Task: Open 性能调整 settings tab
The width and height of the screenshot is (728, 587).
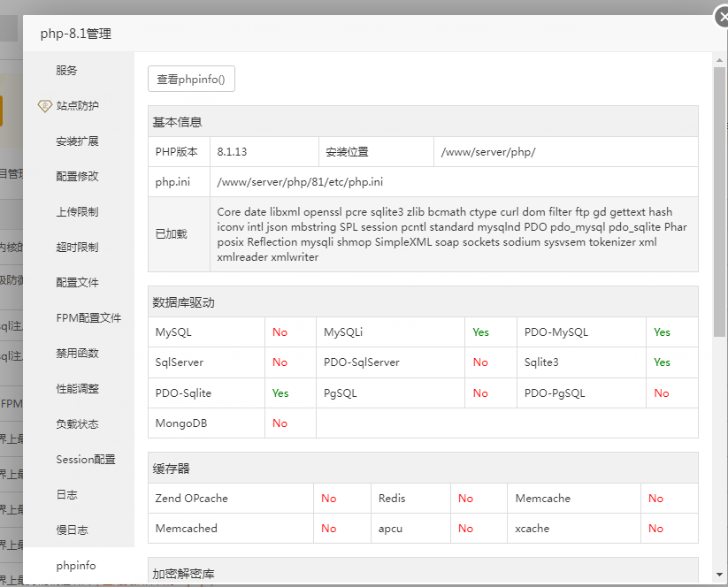Action: 78,389
